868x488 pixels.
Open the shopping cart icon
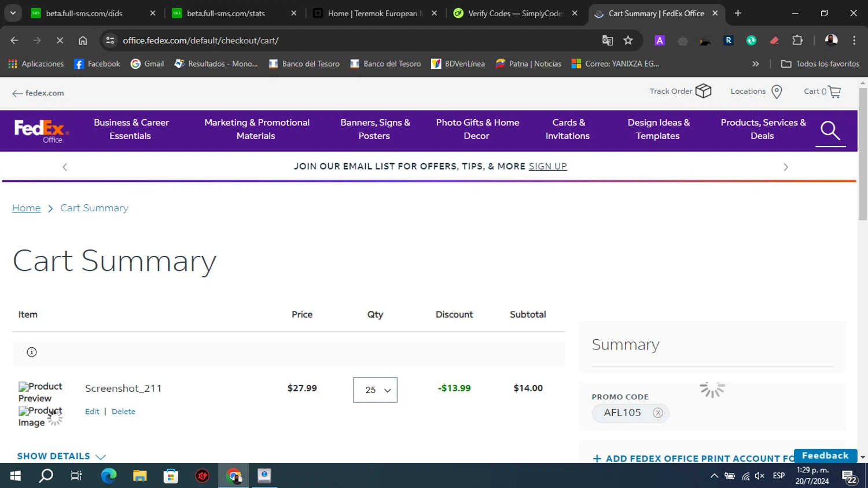(834, 91)
